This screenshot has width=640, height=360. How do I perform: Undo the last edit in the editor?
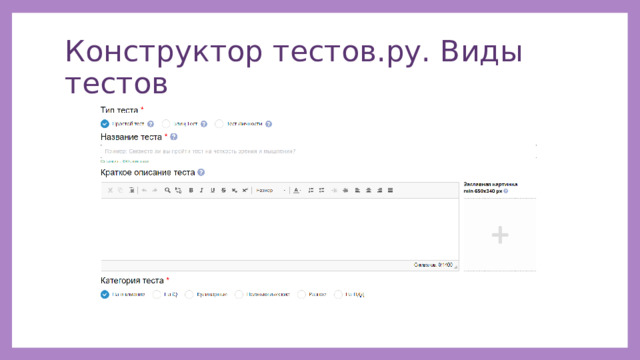144,190
